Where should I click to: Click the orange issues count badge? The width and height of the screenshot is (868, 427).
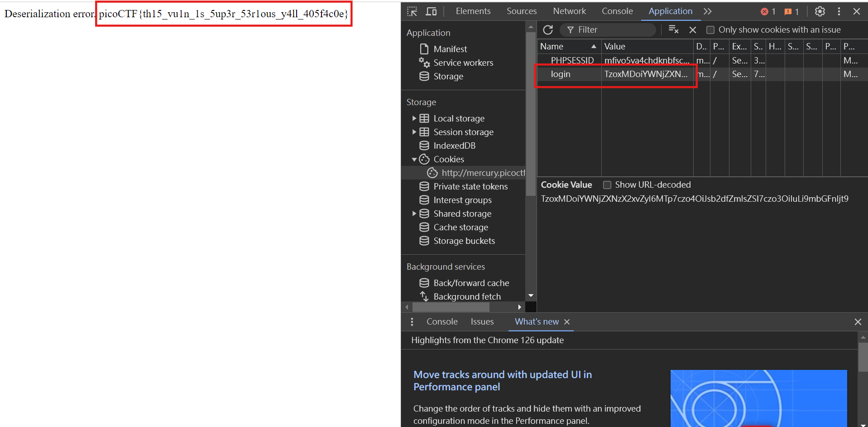tap(791, 11)
